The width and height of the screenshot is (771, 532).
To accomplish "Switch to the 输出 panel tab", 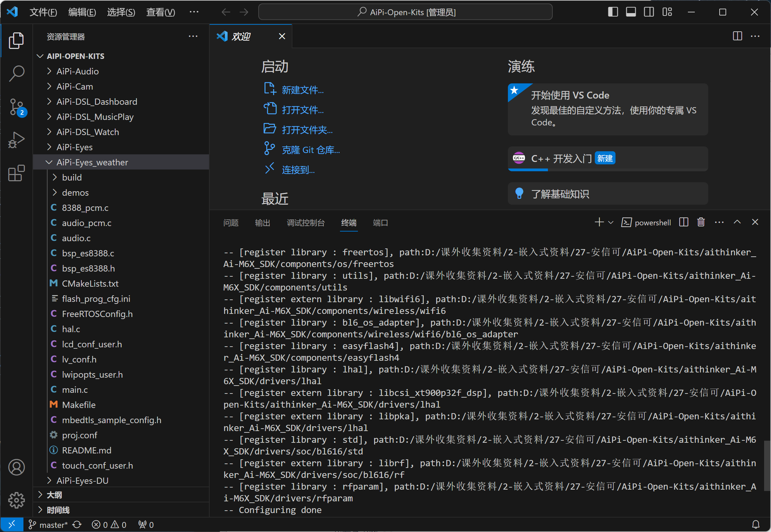I will tap(262, 223).
